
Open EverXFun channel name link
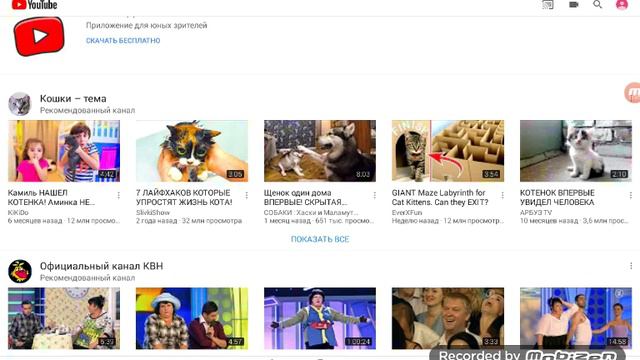(407, 213)
